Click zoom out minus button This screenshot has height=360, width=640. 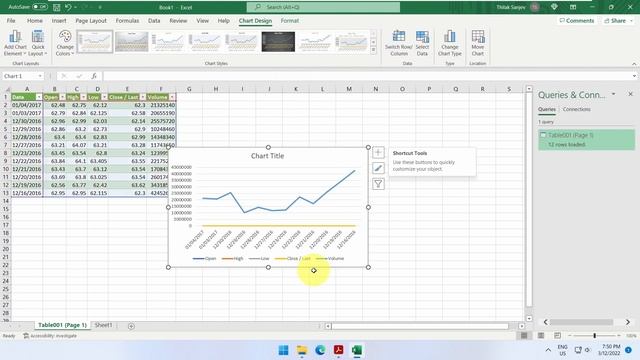570,336
